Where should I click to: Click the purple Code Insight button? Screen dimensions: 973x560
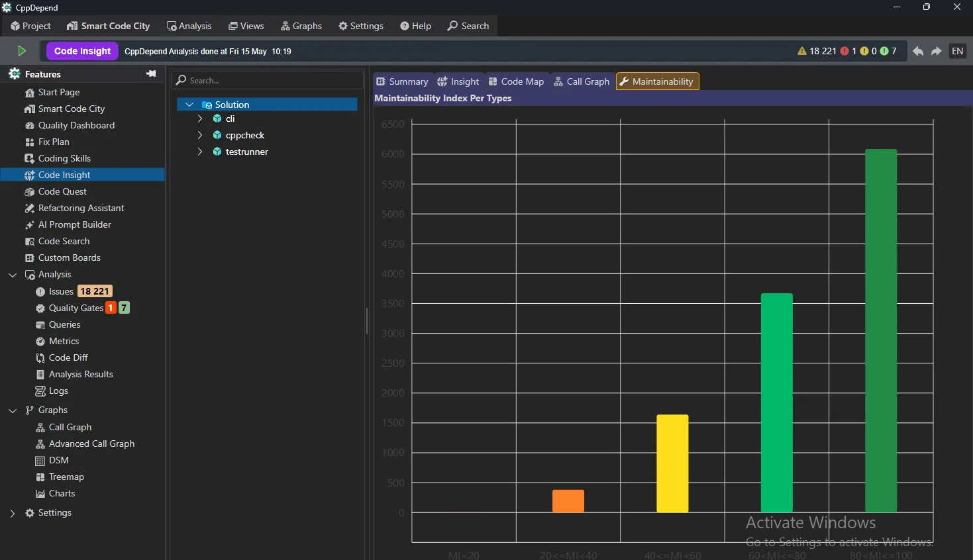[x=82, y=51]
